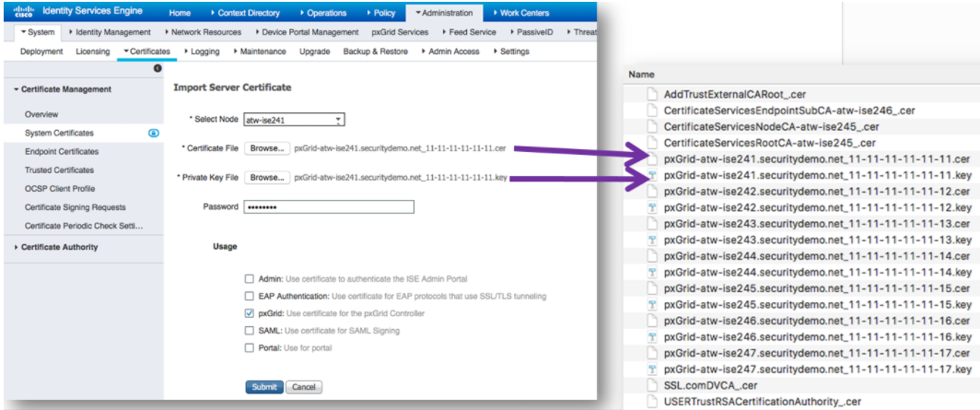Open the Work Centers menu
Viewport: 980px width, 410px height.
(520, 13)
